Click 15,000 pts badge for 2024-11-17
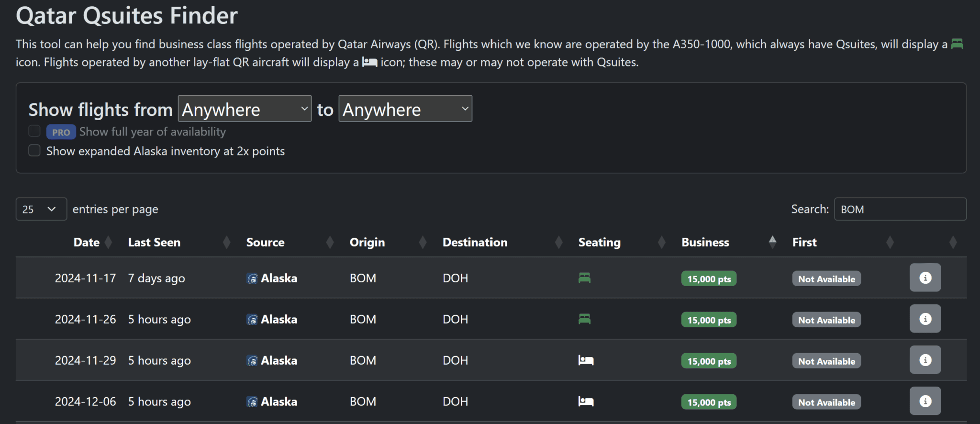Viewport: 980px width, 424px height. click(709, 279)
